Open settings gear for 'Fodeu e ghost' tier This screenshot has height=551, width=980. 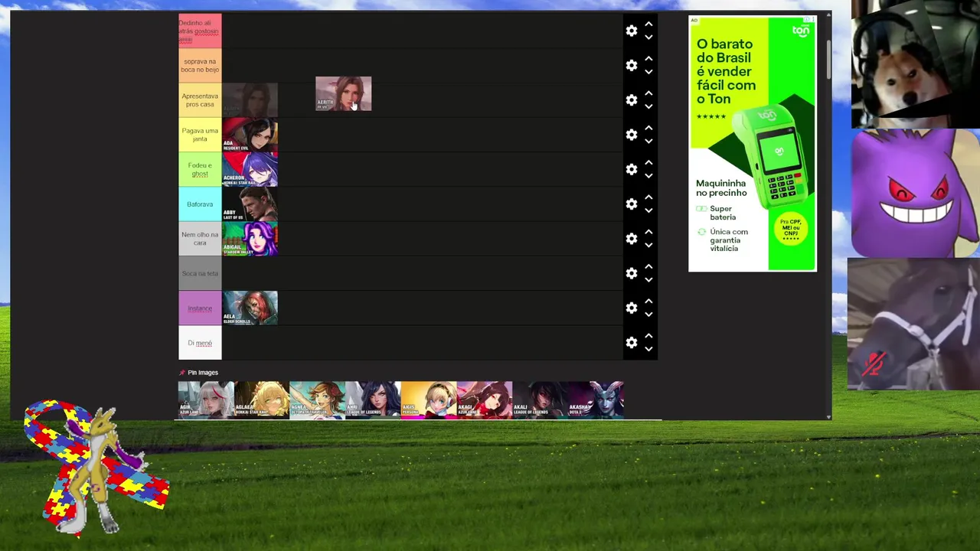632,169
